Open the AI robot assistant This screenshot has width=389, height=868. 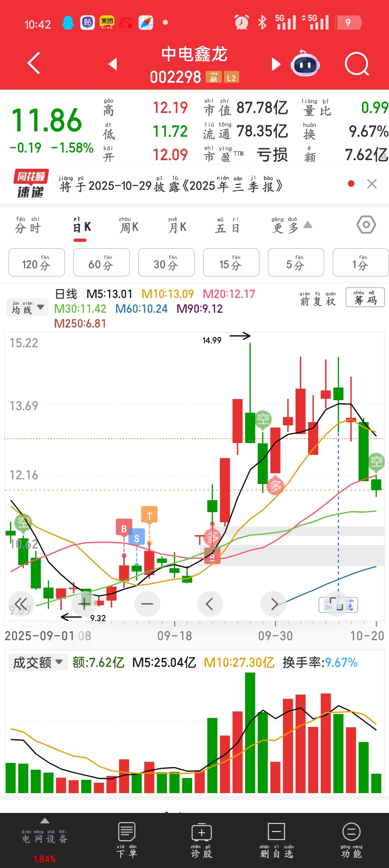(305, 64)
